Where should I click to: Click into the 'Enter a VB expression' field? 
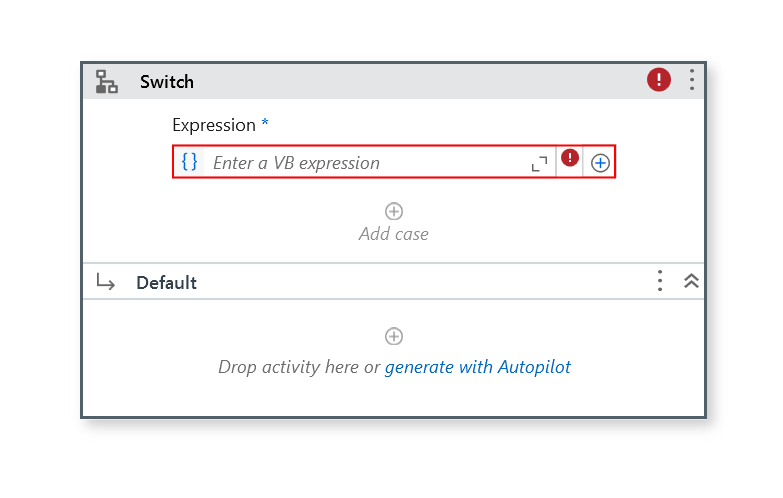(x=367, y=162)
